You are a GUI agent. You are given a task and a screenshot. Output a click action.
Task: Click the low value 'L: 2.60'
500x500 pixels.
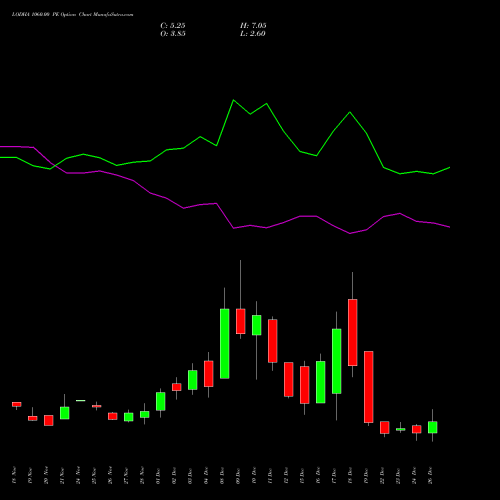[253, 34]
